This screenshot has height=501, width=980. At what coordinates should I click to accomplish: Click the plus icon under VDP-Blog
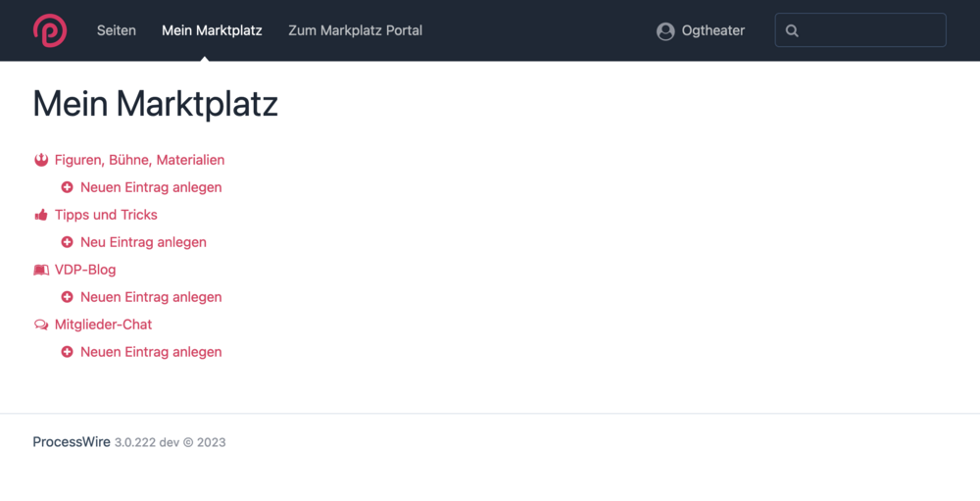[x=67, y=297]
